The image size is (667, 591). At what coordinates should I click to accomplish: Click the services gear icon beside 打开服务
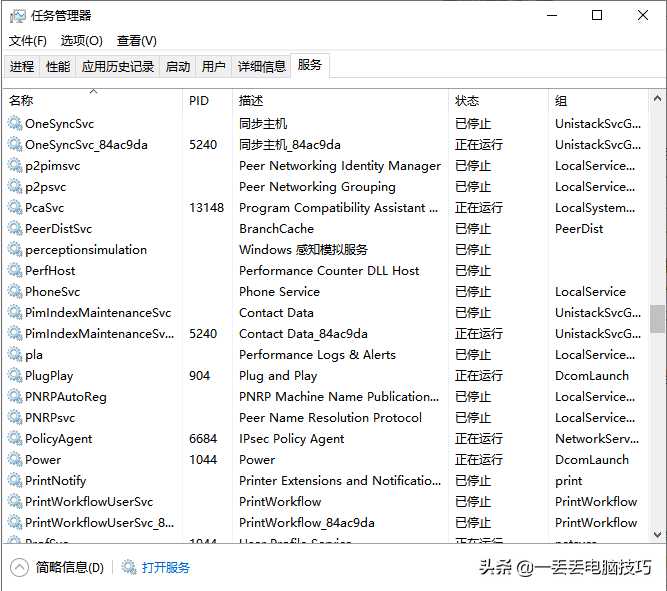click(x=129, y=568)
